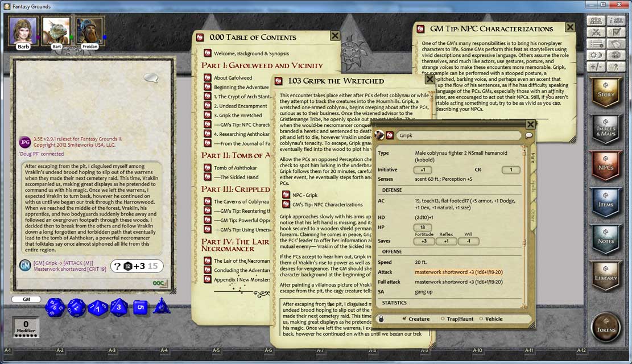The image size is (632, 364).
Task: Open the palette icon in the top toolbar
Action: [x=615, y=55]
